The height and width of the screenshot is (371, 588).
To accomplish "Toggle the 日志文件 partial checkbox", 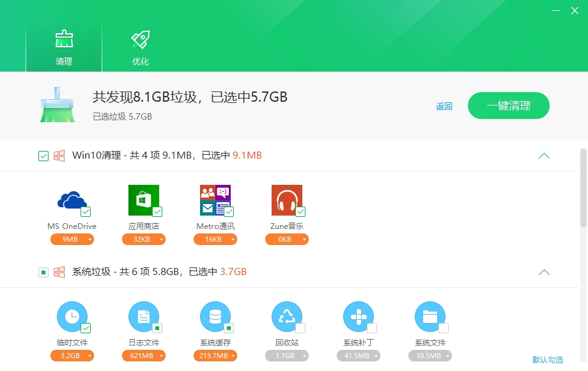I will point(157,328).
